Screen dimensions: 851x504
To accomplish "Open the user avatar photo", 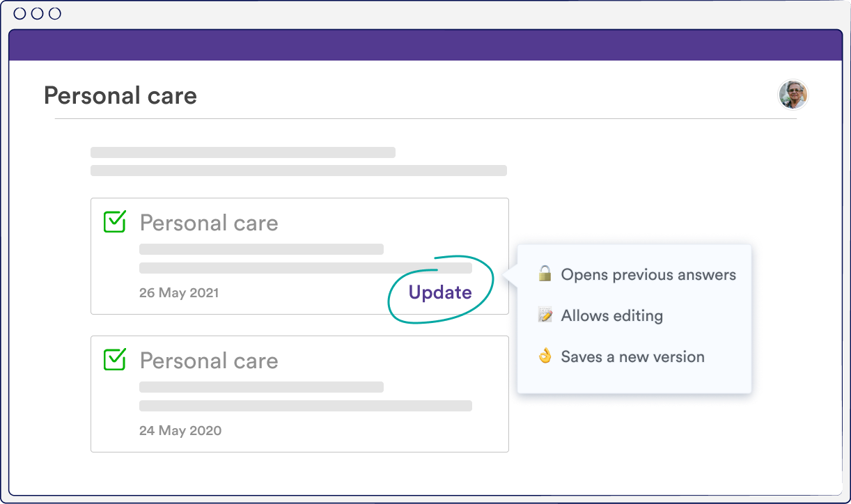I will [793, 95].
